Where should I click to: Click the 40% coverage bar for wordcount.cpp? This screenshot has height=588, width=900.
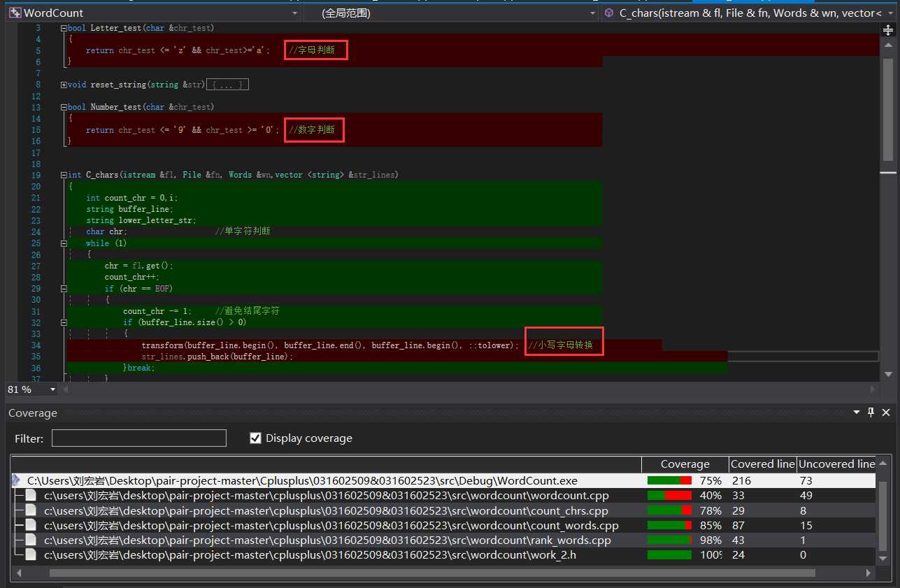(669, 495)
